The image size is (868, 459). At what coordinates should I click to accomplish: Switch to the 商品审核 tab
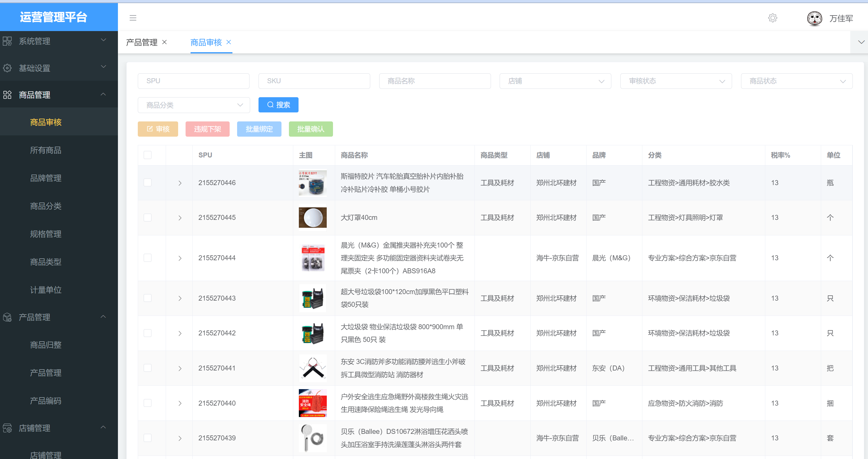click(206, 42)
